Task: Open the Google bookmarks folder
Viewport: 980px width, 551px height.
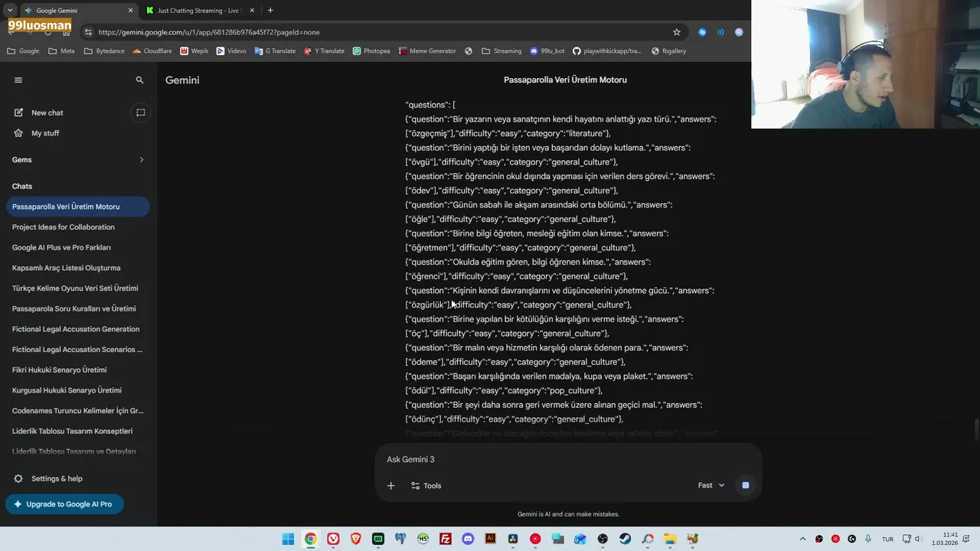Action: coord(23,51)
